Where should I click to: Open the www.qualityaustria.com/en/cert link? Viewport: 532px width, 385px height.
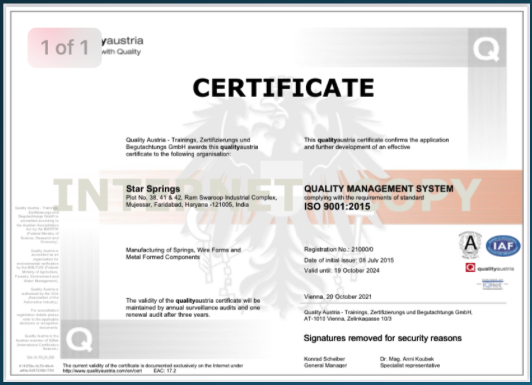(102, 371)
